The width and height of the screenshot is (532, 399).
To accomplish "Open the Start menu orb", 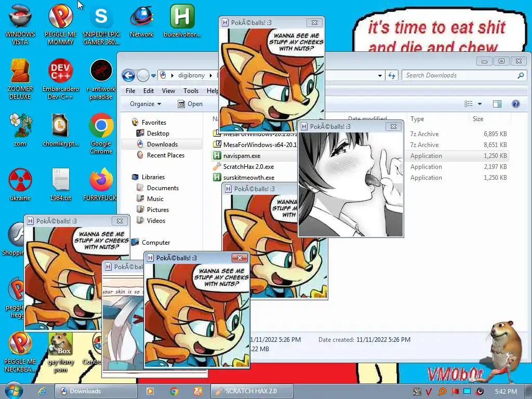I will tap(14, 391).
